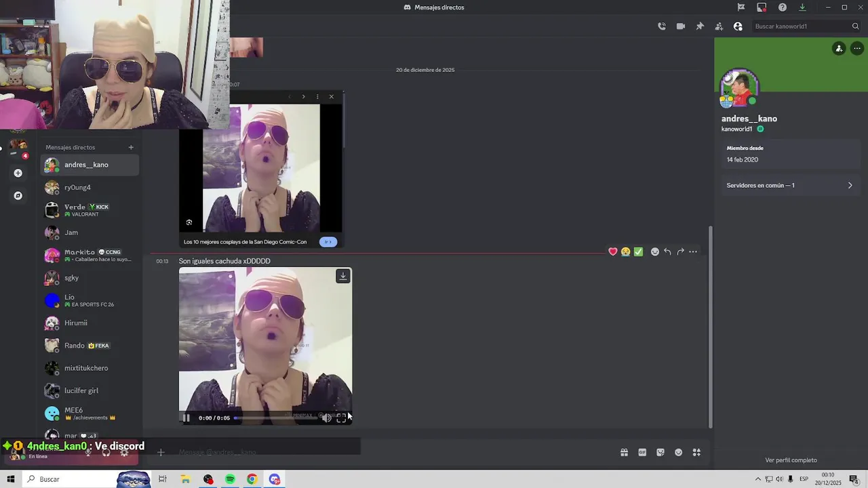
Task: Add a server with plus icon
Action: pos(18,173)
